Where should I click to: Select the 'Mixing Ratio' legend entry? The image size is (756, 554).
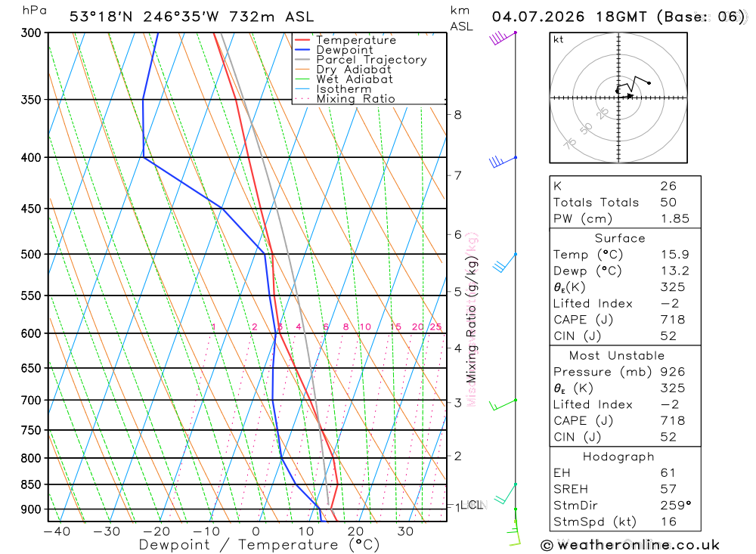(x=355, y=99)
